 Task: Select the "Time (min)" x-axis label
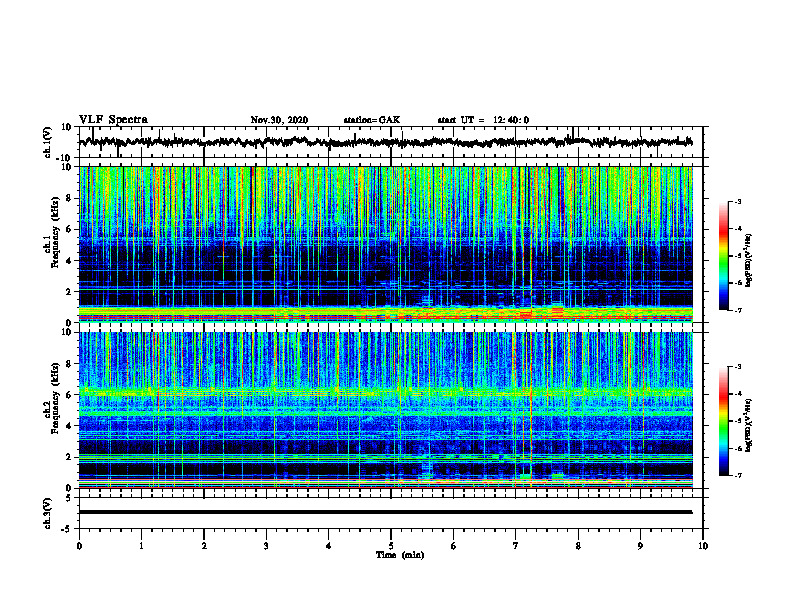click(400, 555)
